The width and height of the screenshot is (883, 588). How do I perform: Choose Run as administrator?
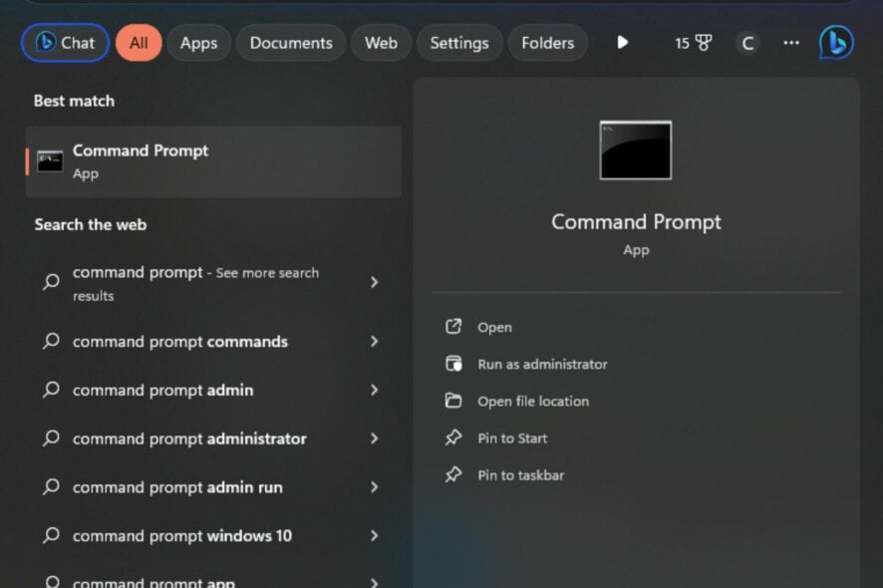[x=543, y=365]
